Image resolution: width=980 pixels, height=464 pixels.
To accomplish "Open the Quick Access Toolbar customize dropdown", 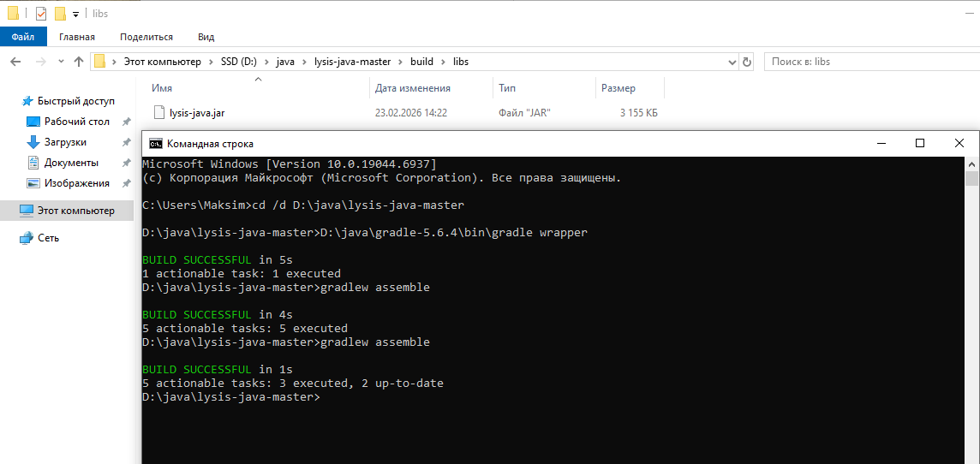I will [x=75, y=15].
